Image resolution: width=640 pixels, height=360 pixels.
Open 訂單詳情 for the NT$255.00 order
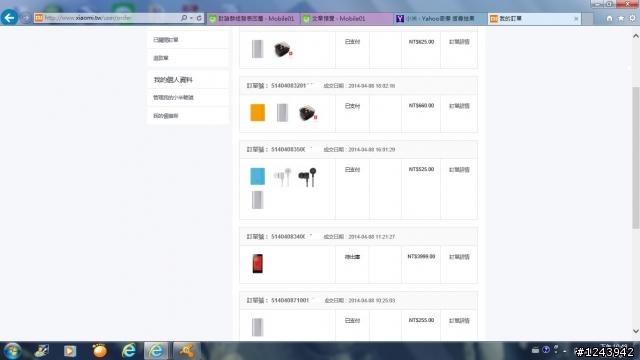pos(459,320)
